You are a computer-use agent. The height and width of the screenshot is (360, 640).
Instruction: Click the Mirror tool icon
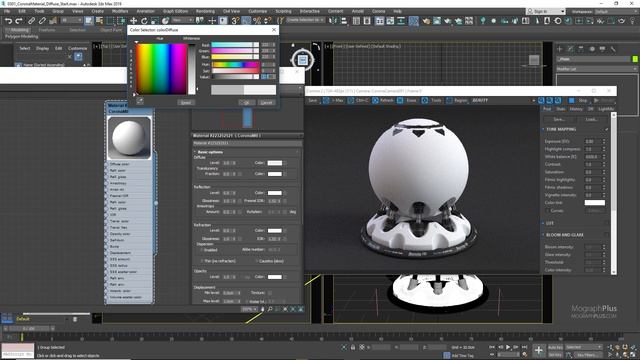click(x=333, y=20)
